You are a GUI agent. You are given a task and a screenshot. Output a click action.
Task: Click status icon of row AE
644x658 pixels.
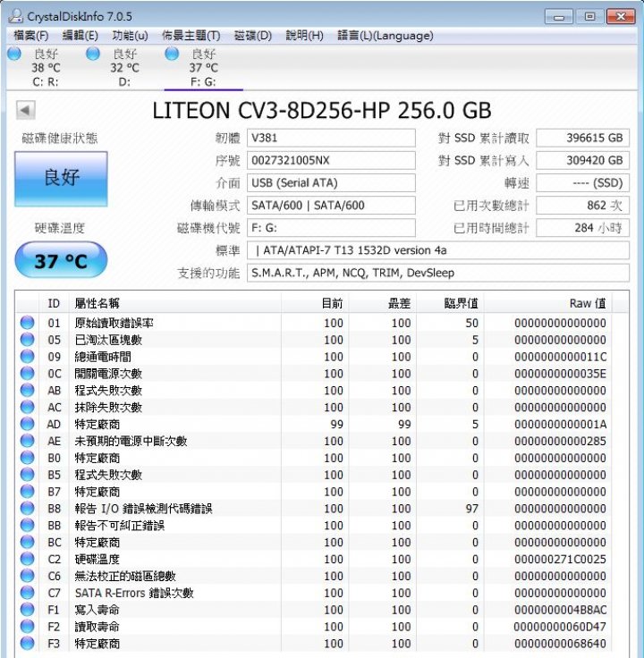tap(28, 441)
